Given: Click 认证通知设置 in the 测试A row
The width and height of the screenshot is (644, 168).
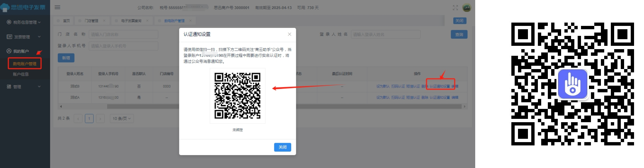Looking at the screenshot, I should pos(440,98).
